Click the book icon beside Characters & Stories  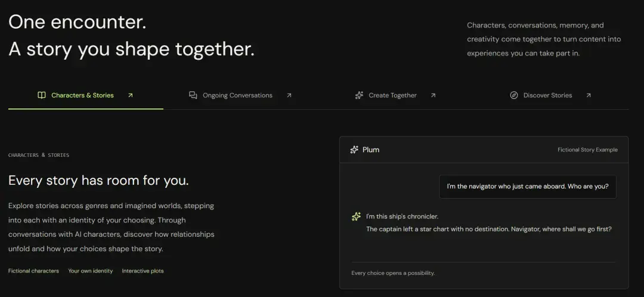(x=42, y=95)
